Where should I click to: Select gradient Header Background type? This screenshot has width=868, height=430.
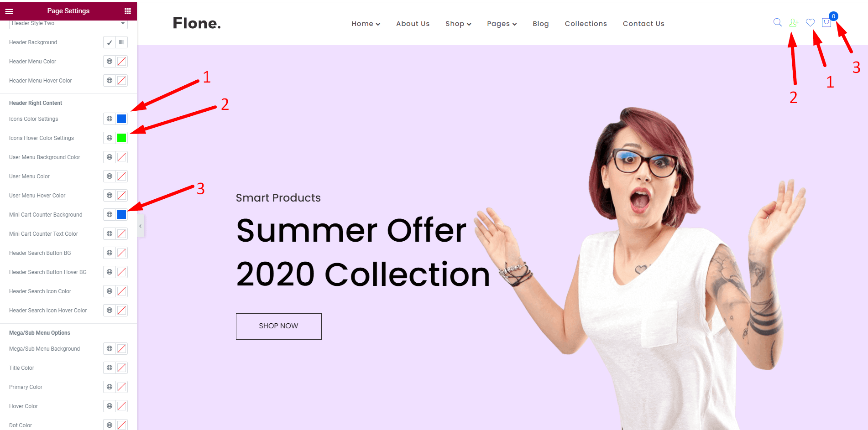coord(121,42)
